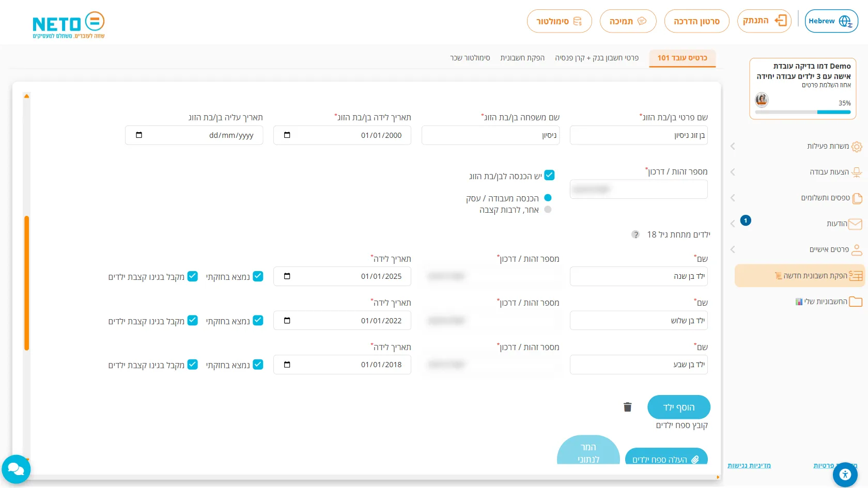Click the user avatar in the profile card
Viewport: 868px width, 488px height.
[762, 99]
